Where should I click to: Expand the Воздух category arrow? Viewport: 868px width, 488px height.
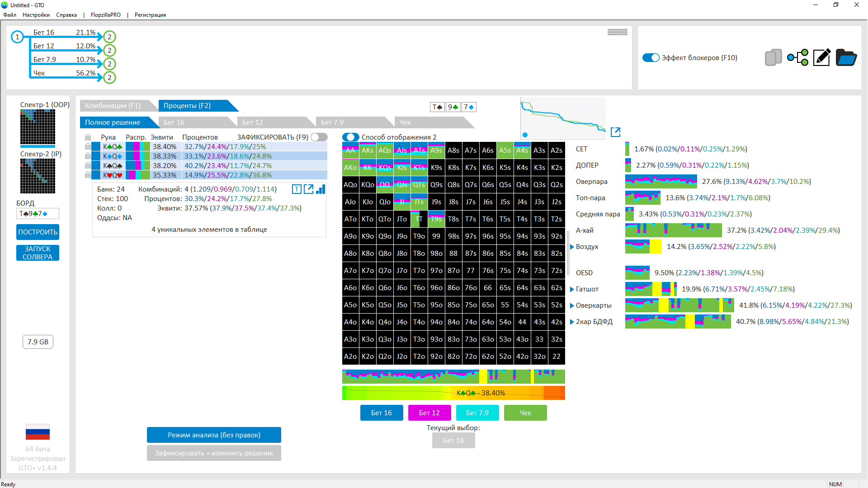[x=572, y=247]
